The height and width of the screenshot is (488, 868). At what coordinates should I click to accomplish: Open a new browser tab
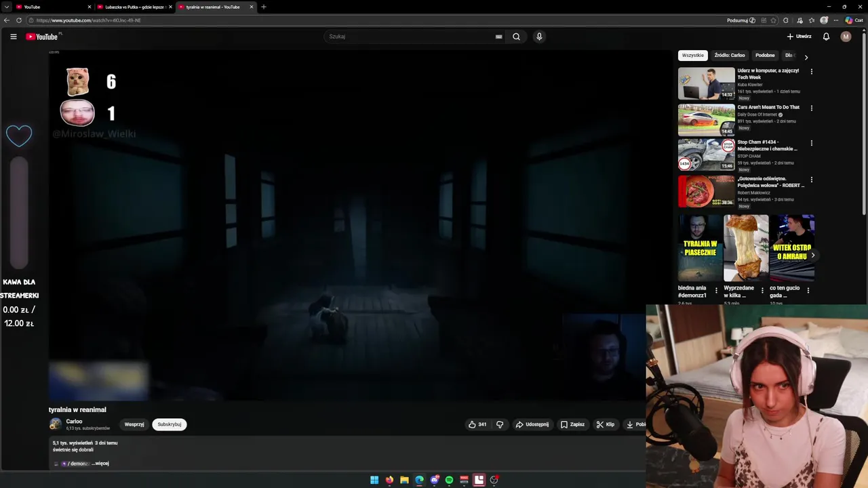tap(264, 7)
